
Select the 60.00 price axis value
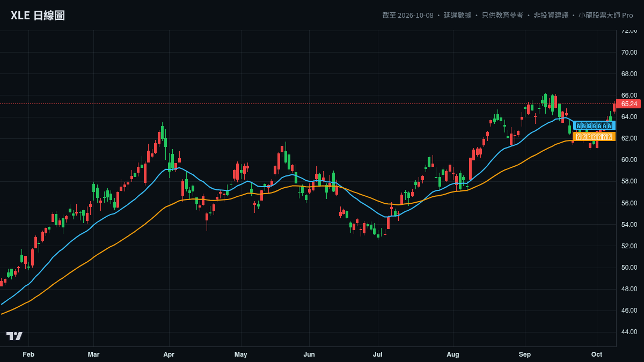(x=630, y=160)
